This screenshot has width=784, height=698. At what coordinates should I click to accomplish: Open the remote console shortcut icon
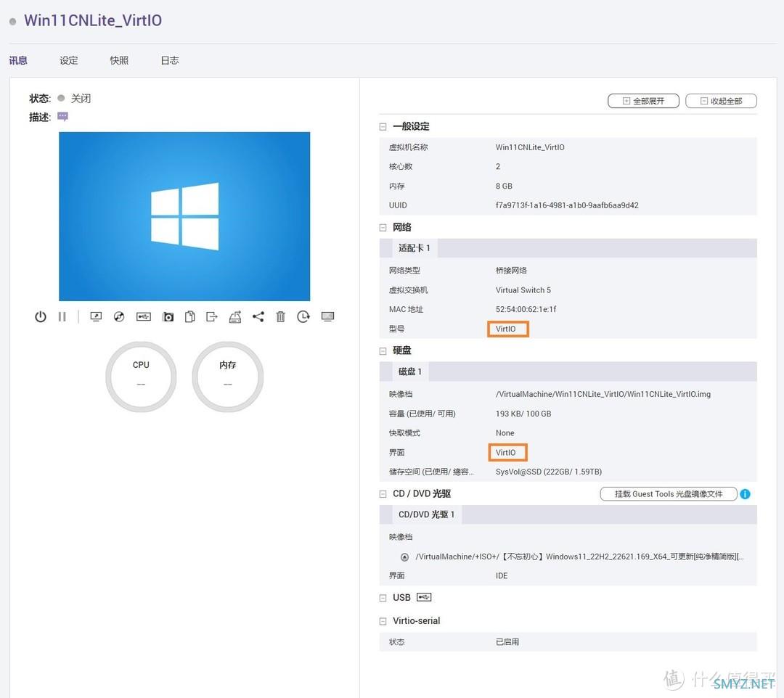(x=96, y=317)
